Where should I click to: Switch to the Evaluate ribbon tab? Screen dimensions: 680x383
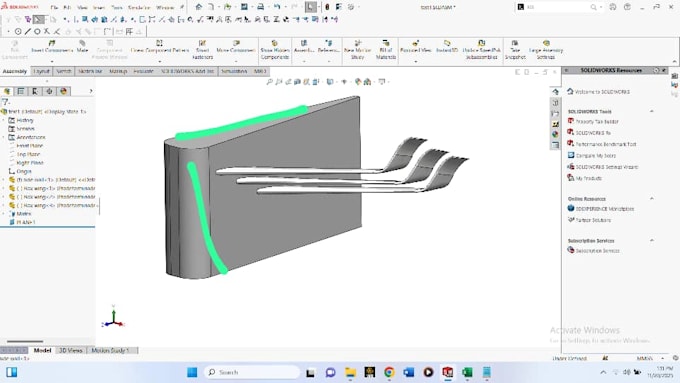144,71
